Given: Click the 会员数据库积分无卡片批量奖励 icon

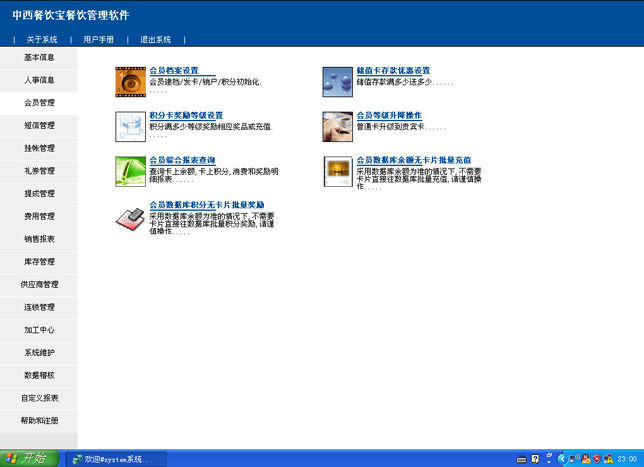Looking at the screenshot, I should click(x=130, y=216).
